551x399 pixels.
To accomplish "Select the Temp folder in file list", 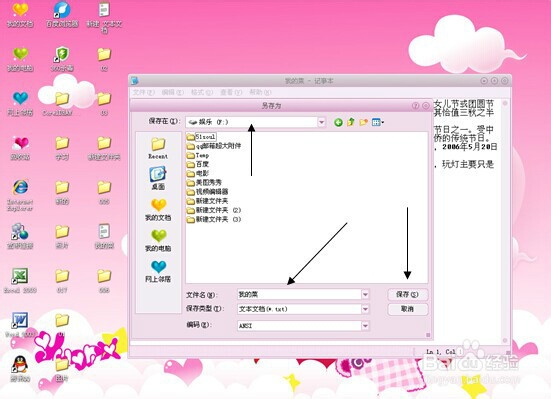I will [198, 155].
